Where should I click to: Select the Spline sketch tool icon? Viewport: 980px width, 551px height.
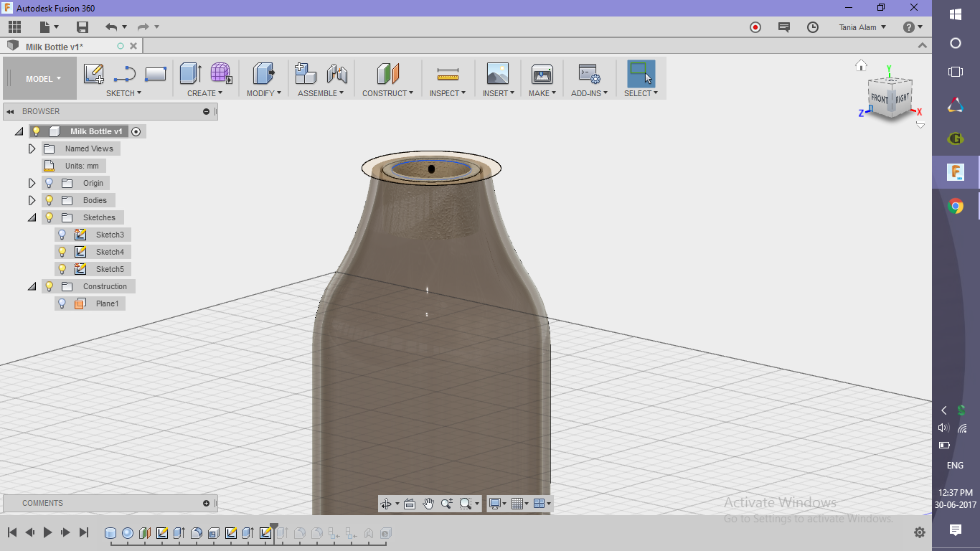point(125,74)
